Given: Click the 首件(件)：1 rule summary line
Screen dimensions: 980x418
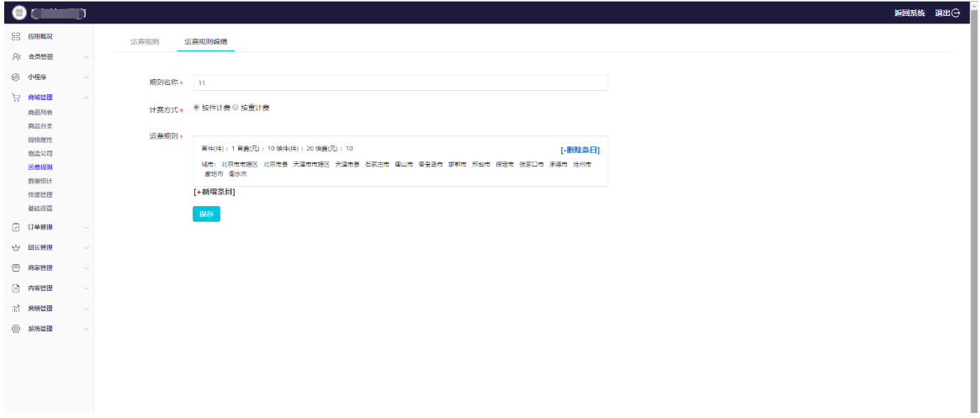Looking at the screenshot, I should pyautogui.click(x=277, y=149).
